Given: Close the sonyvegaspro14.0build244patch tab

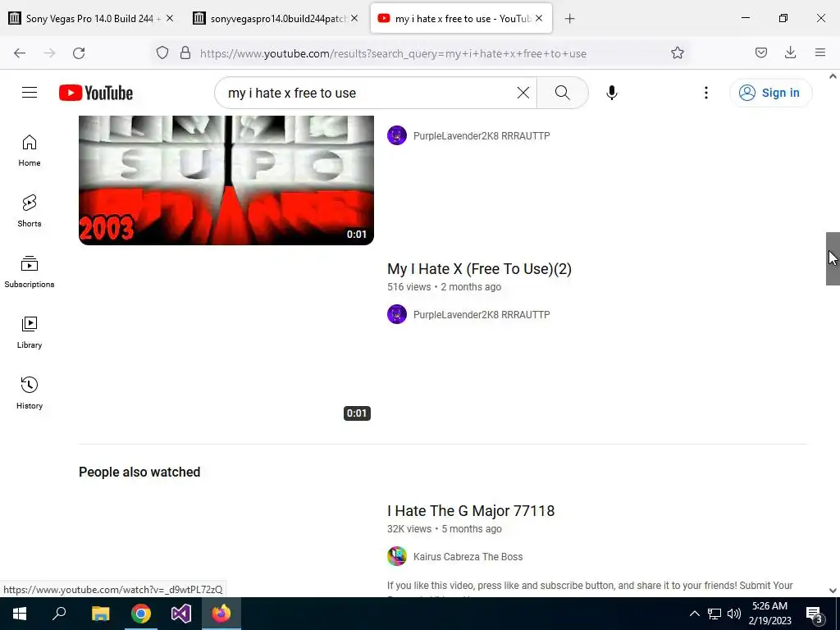Looking at the screenshot, I should pyautogui.click(x=354, y=18).
